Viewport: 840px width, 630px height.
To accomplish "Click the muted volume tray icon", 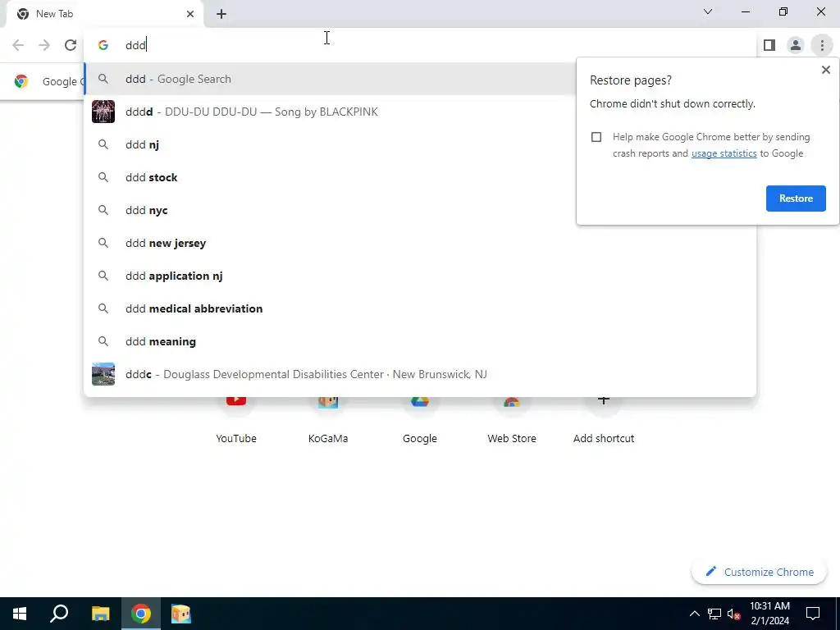I will click(734, 614).
